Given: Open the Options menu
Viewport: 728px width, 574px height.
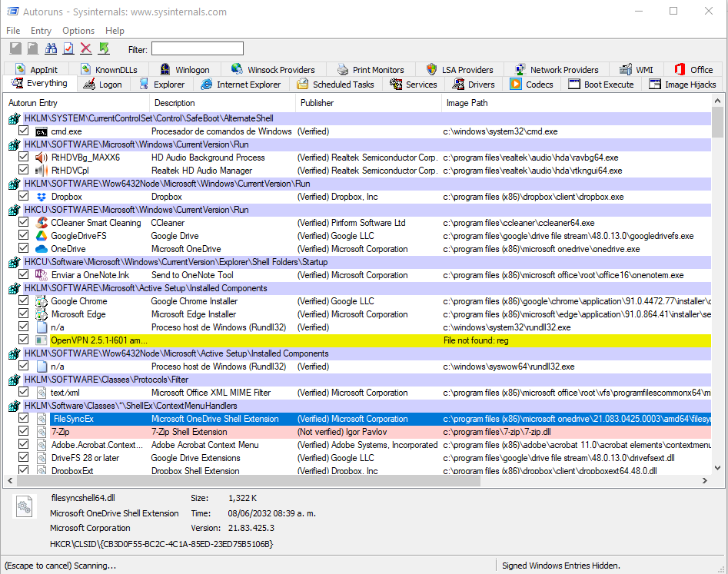Looking at the screenshot, I should click(78, 31).
